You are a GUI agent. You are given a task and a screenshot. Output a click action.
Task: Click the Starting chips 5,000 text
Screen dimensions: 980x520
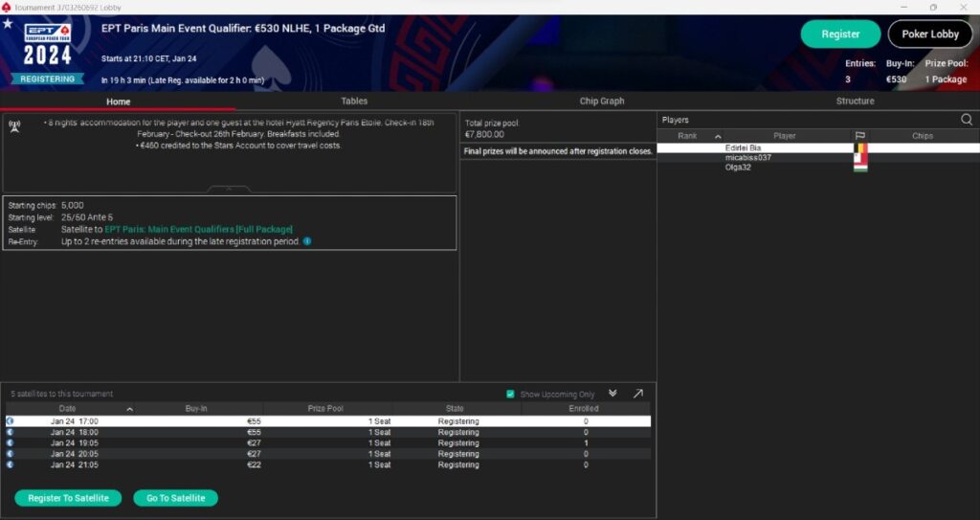[x=46, y=205]
